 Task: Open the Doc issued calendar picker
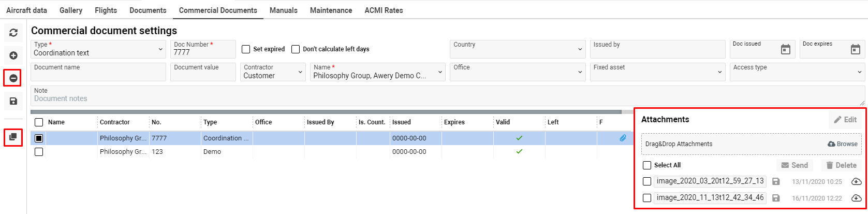785,50
